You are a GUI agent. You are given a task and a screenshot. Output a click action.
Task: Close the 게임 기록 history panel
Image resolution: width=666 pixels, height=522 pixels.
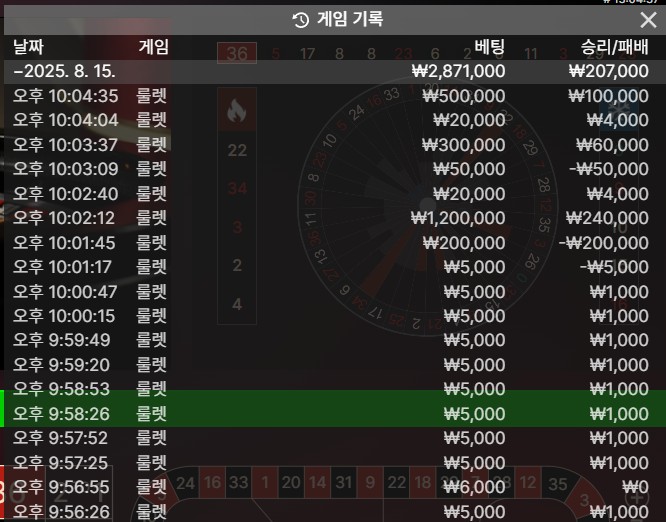click(648, 20)
